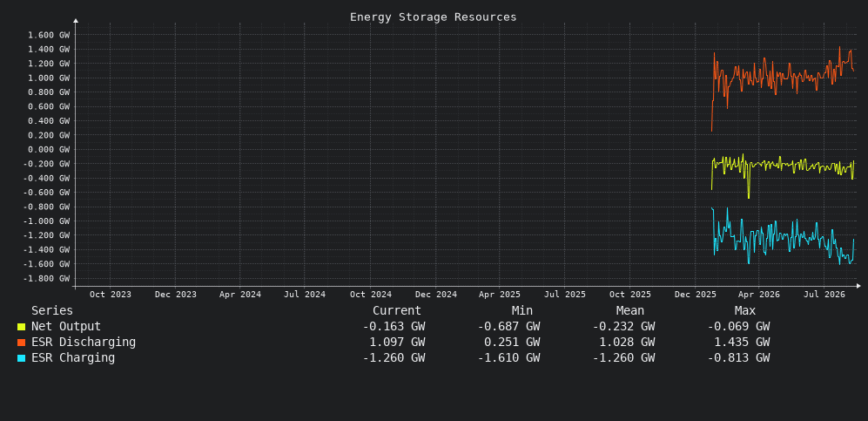Click the Mean column header

tap(630, 311)
